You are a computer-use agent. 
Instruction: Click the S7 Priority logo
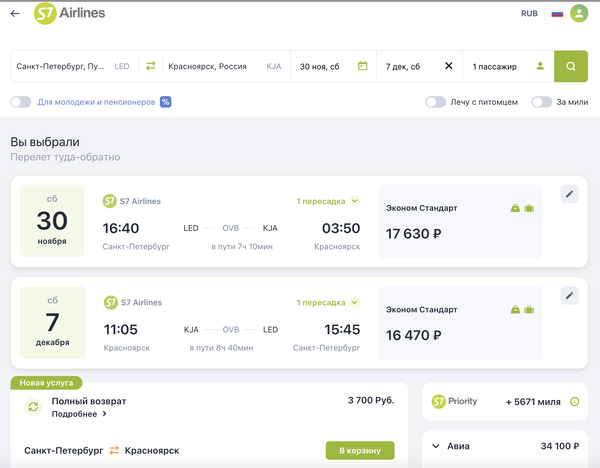coord(454,401)
